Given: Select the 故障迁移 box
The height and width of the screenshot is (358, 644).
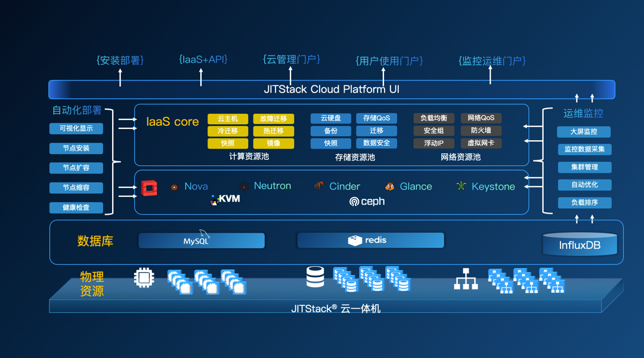Looking at the screenshot, I should pos(274,119).
